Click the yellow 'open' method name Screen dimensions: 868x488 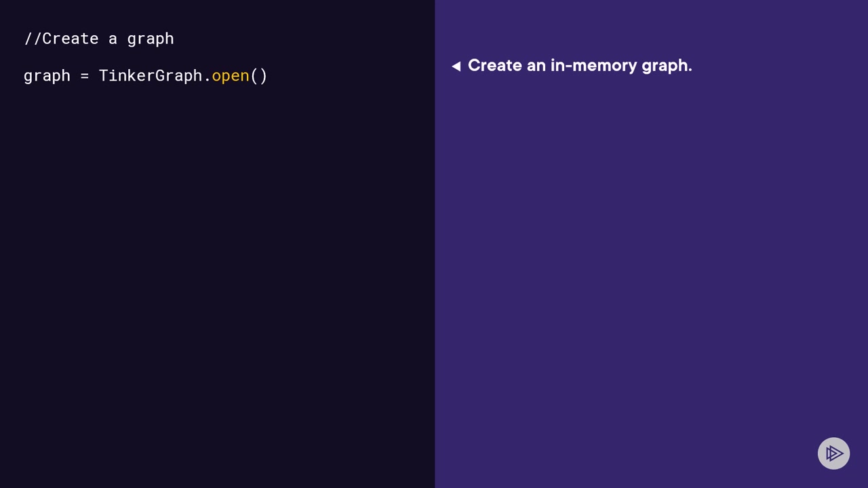click(x=231, y=76)
